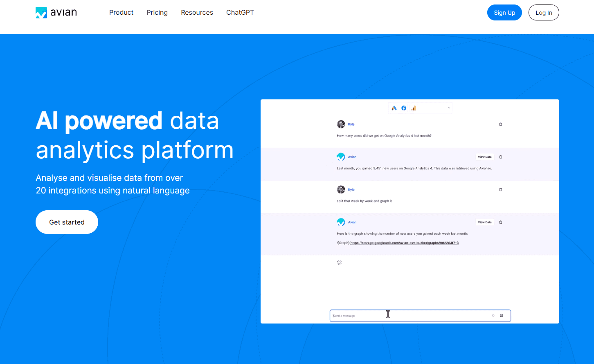
Task: Click Kyle's avatar on split week message
Action: (341, 190)
